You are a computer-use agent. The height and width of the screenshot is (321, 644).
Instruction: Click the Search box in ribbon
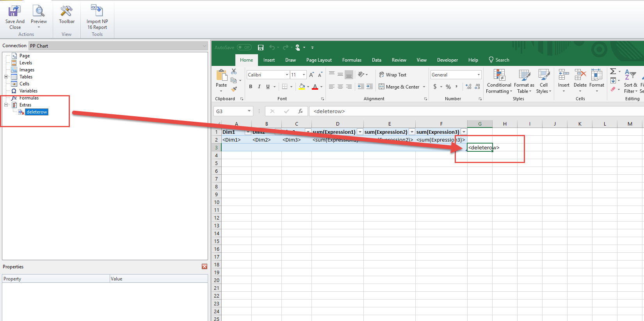click(499, 60)
